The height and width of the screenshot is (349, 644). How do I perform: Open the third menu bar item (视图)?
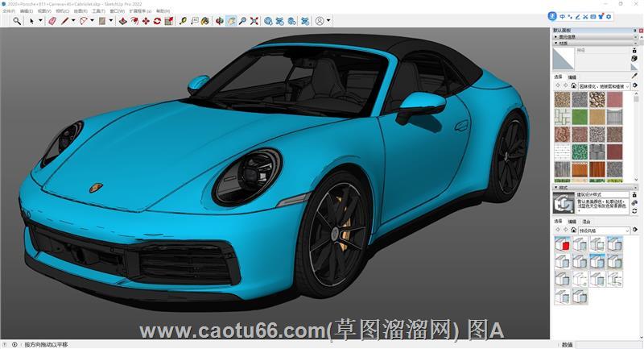[44, 11]
